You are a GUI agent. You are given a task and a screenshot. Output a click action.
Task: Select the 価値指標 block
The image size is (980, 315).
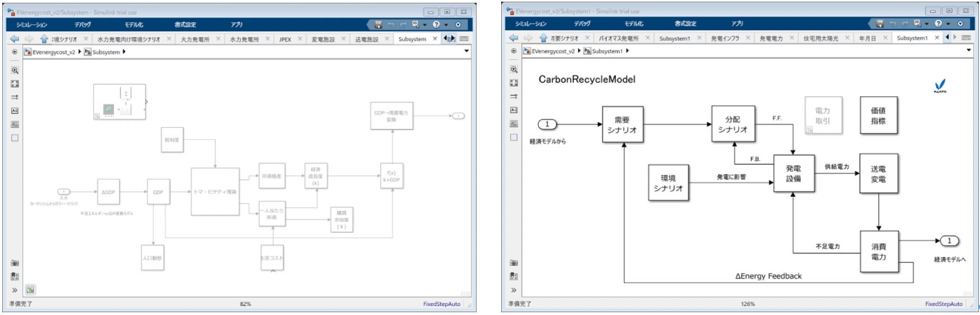pyautogui.click(x=879, y=115)
